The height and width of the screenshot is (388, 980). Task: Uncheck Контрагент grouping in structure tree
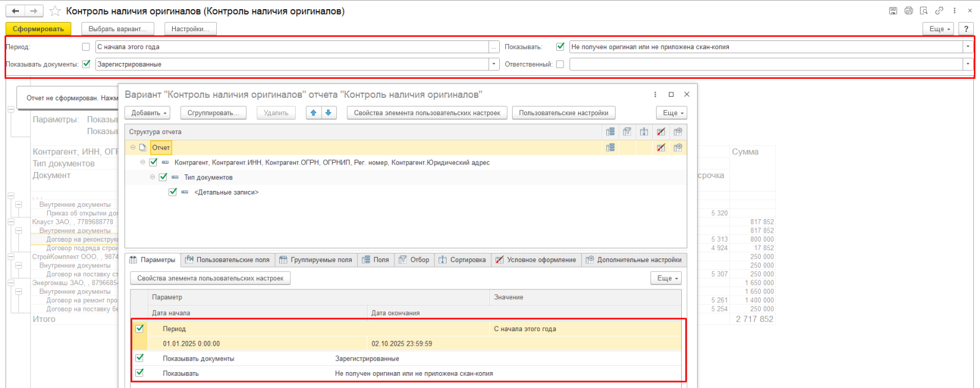[x=153, y=162]
